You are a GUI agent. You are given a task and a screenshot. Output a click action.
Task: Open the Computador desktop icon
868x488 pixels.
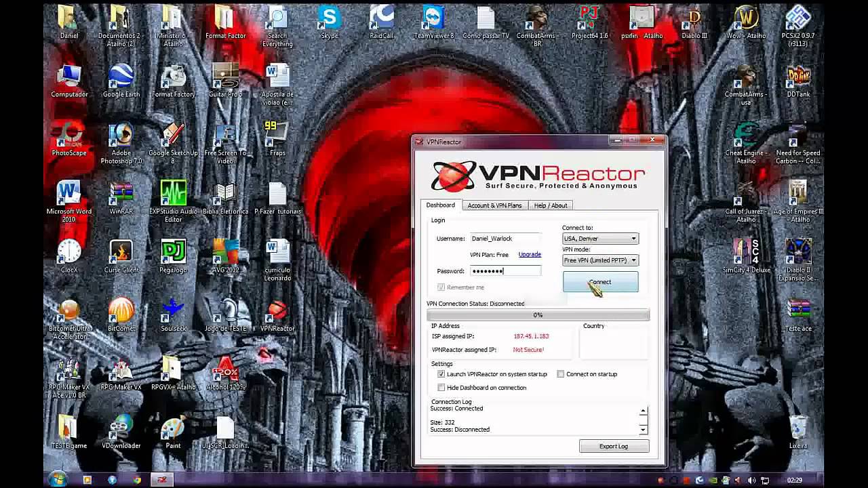pos(69,81)
